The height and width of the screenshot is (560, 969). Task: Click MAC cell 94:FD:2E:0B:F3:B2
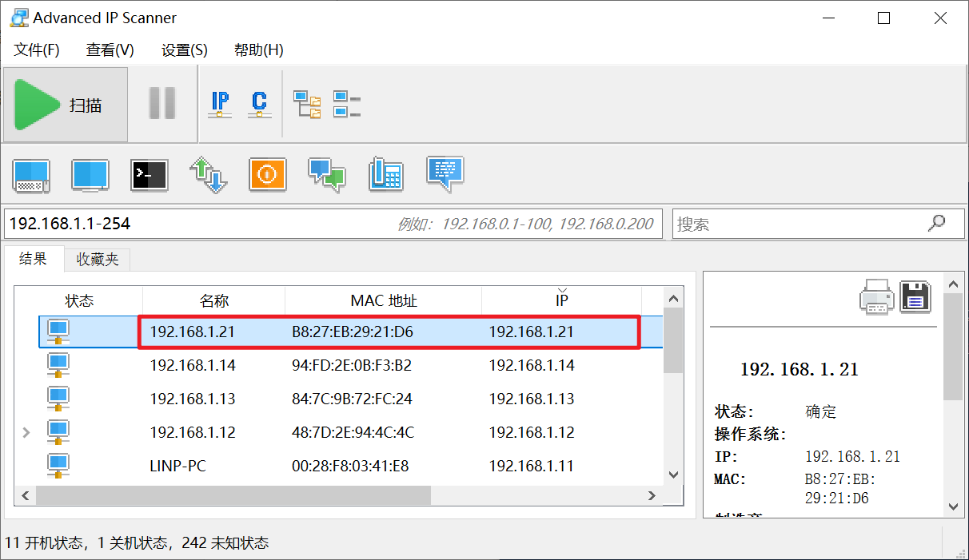pyautogui.click(x=352, y=365)
